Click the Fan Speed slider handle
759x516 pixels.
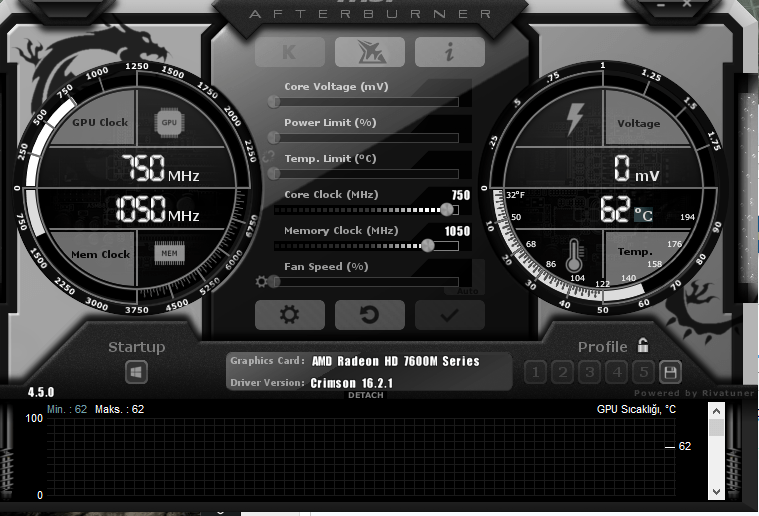click(x=274, y=281)
